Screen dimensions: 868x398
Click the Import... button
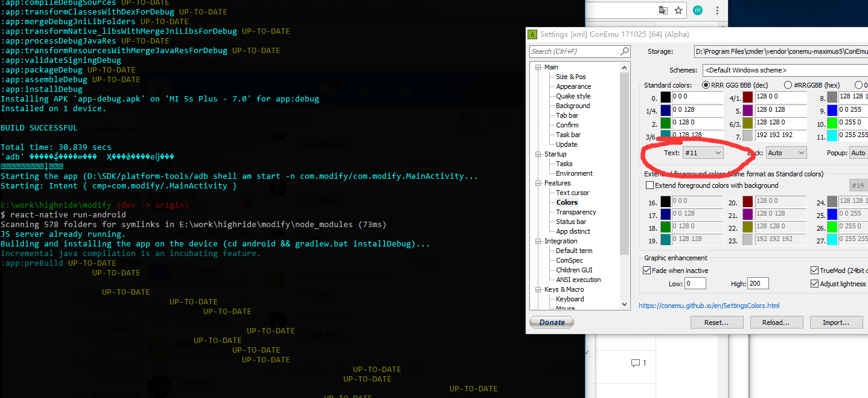836,323
